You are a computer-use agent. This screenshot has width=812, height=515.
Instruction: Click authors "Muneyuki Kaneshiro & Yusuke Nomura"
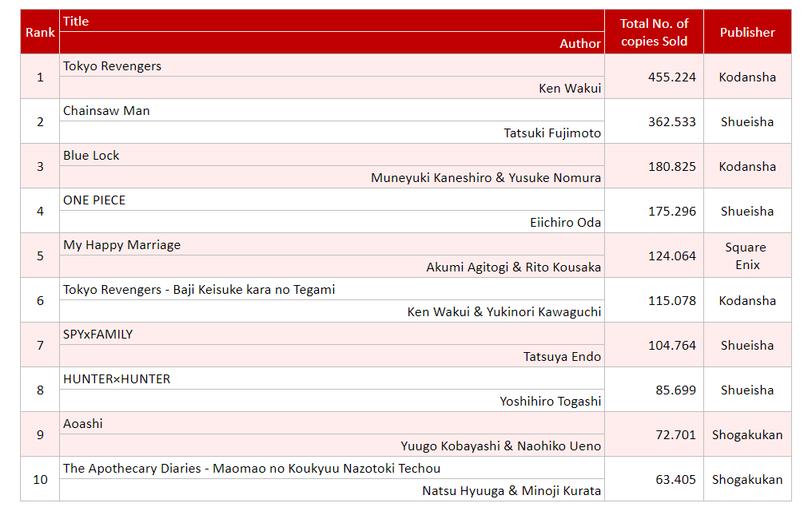486,177
